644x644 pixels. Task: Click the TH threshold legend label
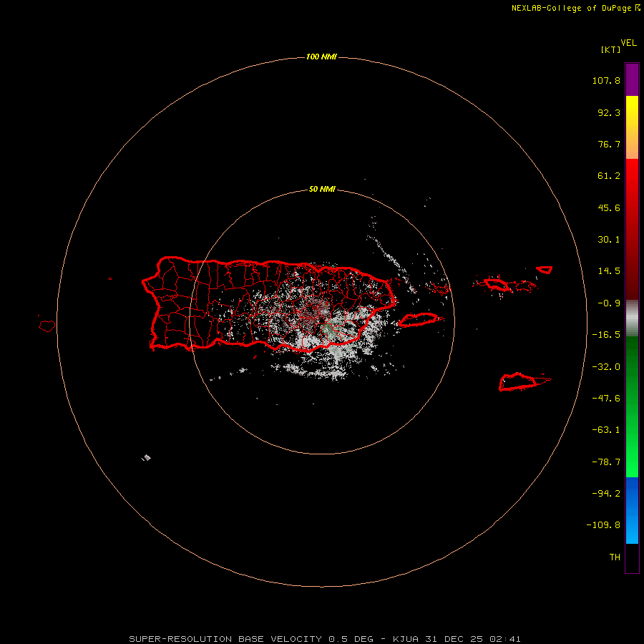[x=615, y=557]
